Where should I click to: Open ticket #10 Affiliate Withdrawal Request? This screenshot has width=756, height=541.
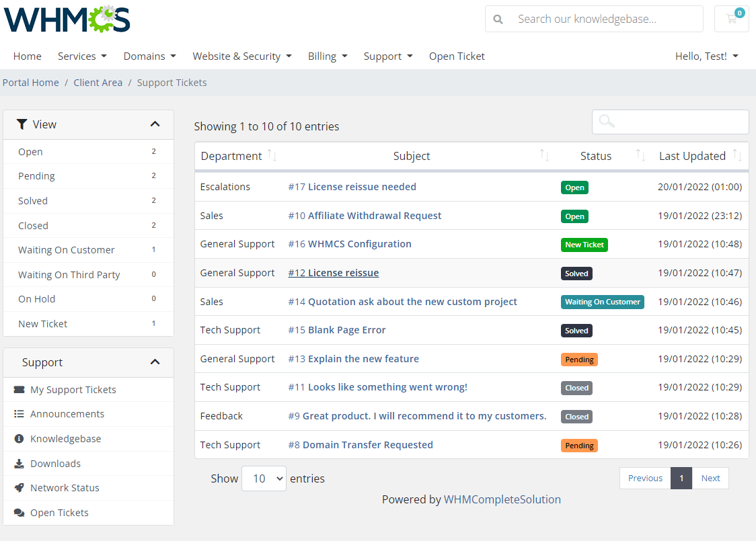pos(365,216)
